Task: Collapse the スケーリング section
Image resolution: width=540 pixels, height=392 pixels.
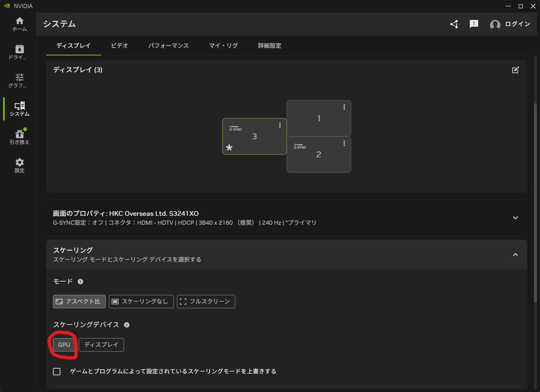Action: tap(516, 255)
